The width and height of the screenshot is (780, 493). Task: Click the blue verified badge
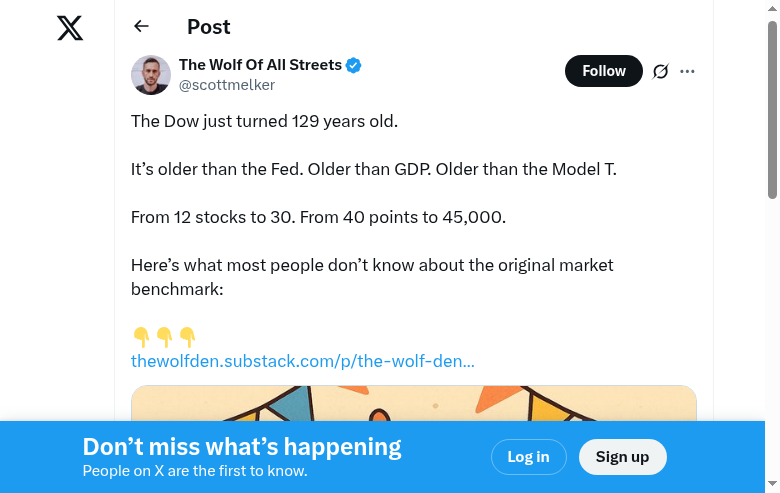tap(354, 66)
